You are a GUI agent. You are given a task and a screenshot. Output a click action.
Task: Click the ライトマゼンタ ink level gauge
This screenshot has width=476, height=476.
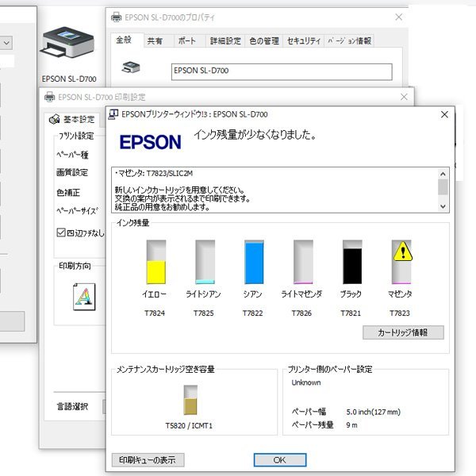pyautogui.click(x=303, y=262)
